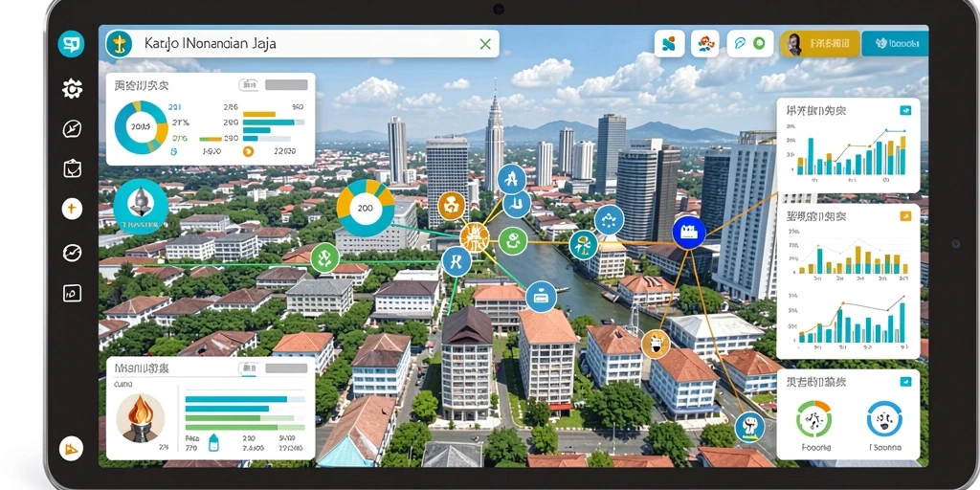
Task: Open the triangle icon at the sidebar bottom
Action: click(71, 448)
